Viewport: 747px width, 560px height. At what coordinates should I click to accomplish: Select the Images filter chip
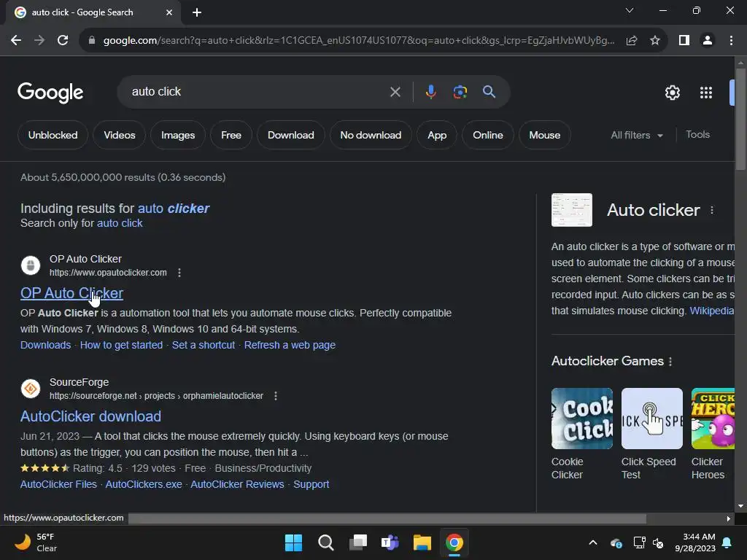coord(178,135)
